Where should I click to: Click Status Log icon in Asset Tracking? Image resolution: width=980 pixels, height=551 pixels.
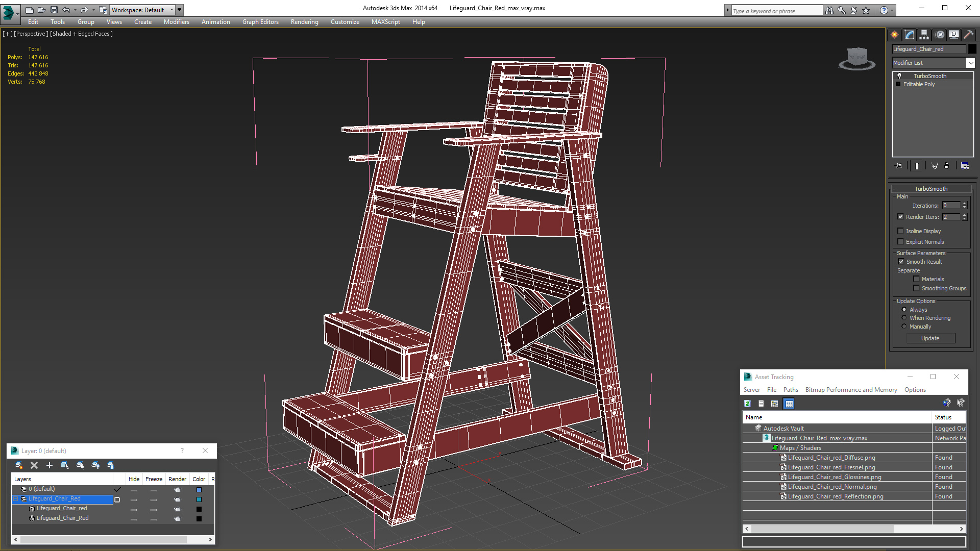[x=761, y=404]
